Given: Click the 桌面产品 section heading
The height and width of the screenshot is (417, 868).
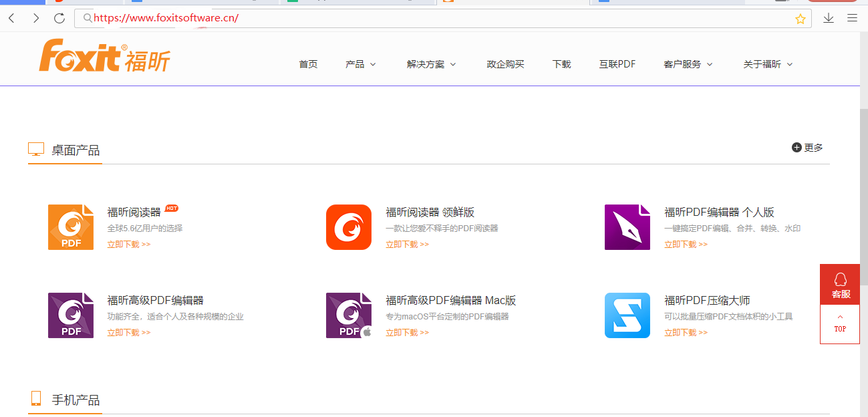Looking at the screenshot, I should pos(76,150).
